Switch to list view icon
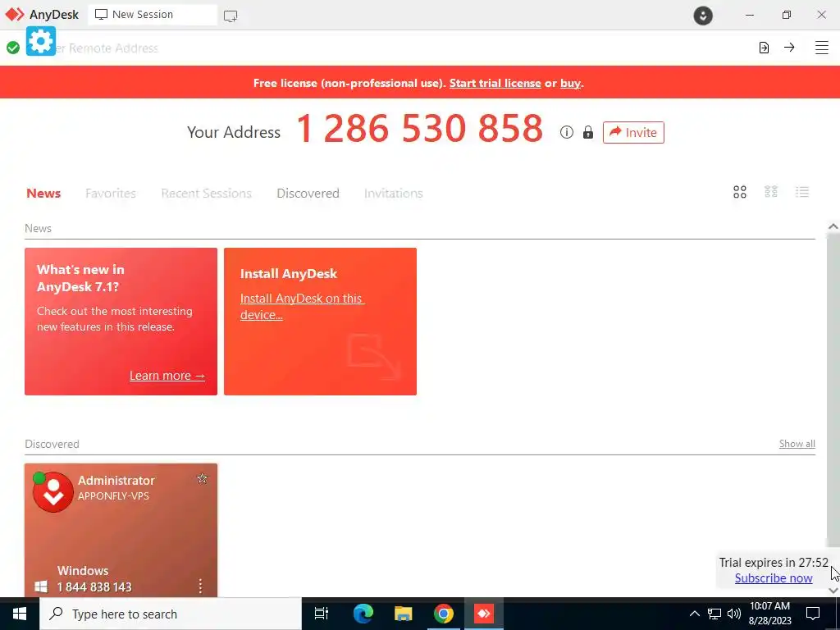This screenshot has width=840, height=630. click(x=802, y=191)
